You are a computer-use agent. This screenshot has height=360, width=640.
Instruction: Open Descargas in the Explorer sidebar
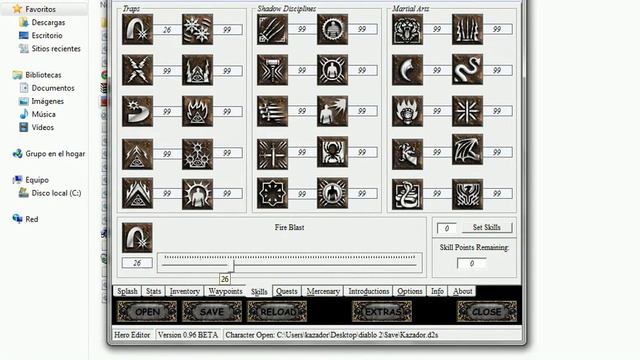[48, 22]
